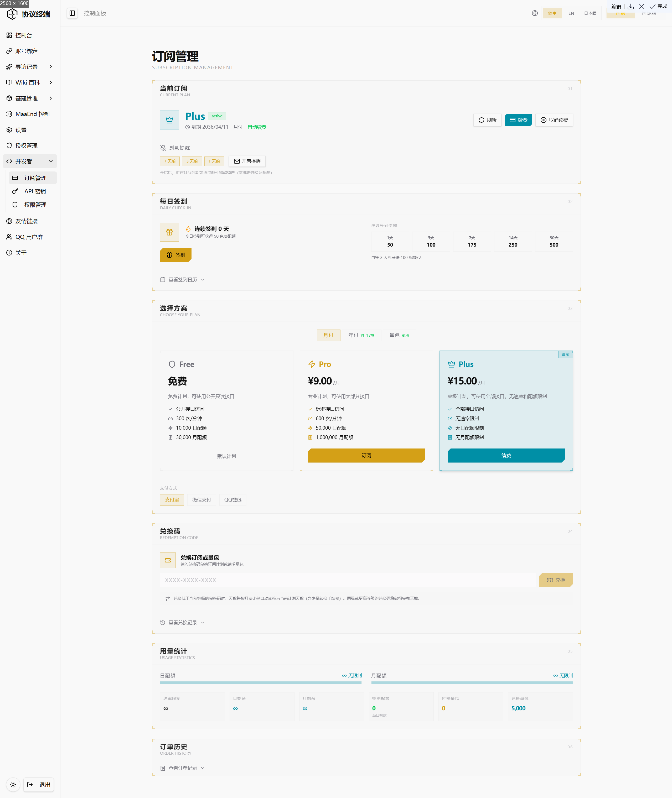Click the redemption code input field
Screen dimensions: 672x798
[348, 580]
